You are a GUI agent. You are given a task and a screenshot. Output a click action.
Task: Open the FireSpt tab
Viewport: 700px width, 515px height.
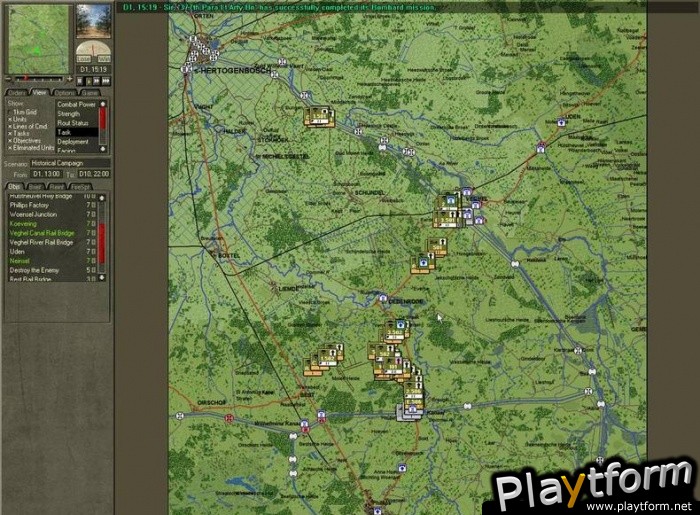80,187
